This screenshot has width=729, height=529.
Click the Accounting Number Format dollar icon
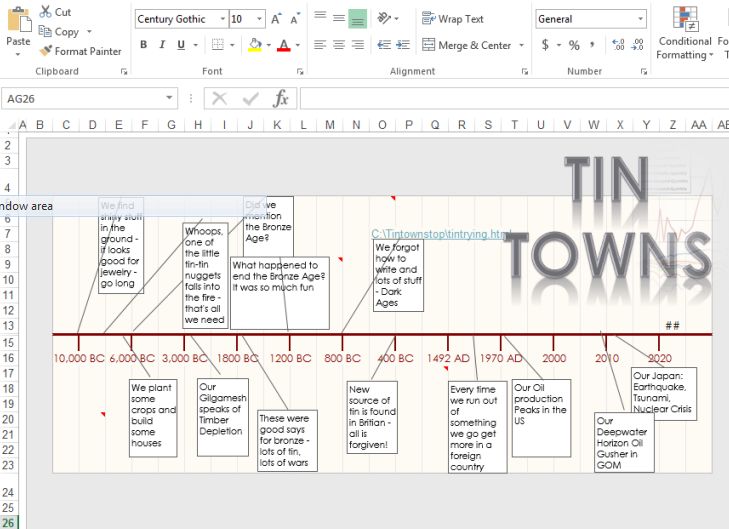[545, 45]
